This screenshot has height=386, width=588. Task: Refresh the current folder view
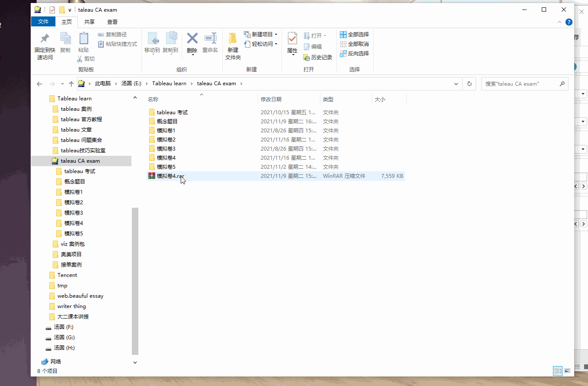[x=470, y=84]
